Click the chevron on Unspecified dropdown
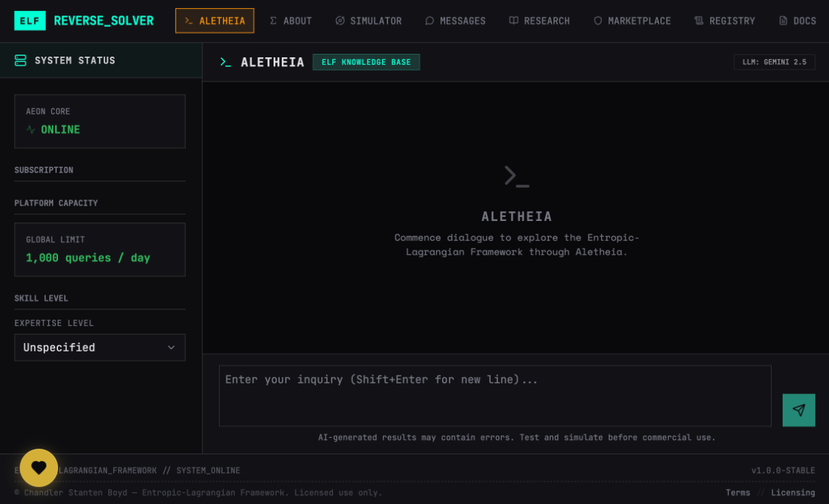The image size is (829, 504). pos(171,347)
